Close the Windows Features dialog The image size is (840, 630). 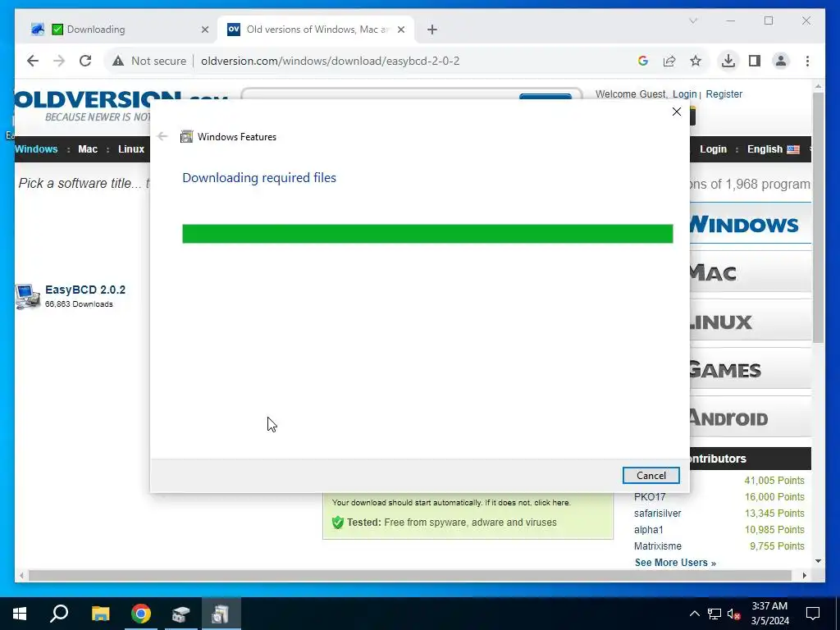(x=677, y=112)
